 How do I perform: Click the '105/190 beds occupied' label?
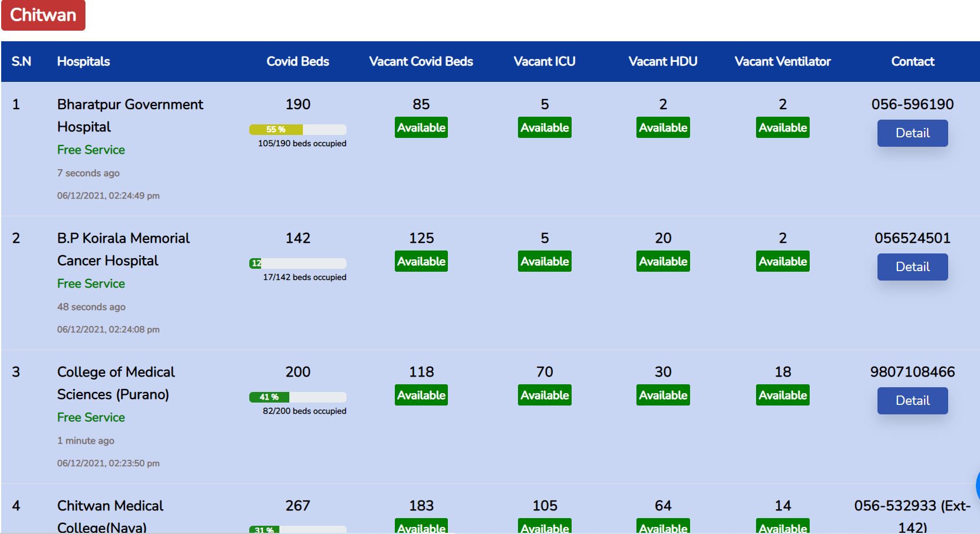(x=302, y=143)
